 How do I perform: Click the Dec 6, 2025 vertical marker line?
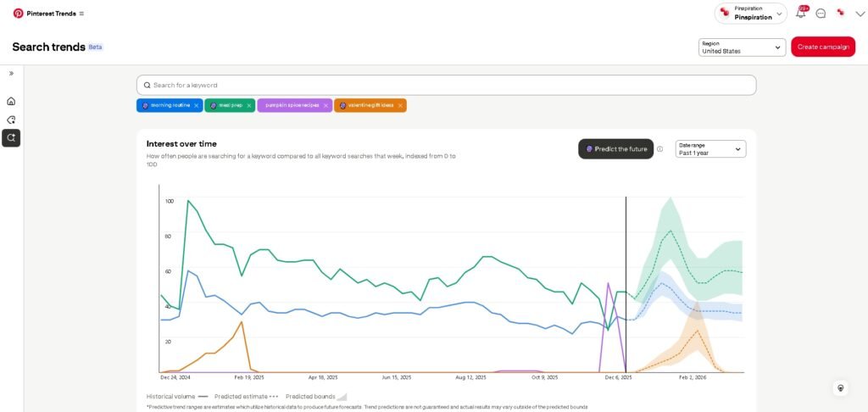point(626,285)
